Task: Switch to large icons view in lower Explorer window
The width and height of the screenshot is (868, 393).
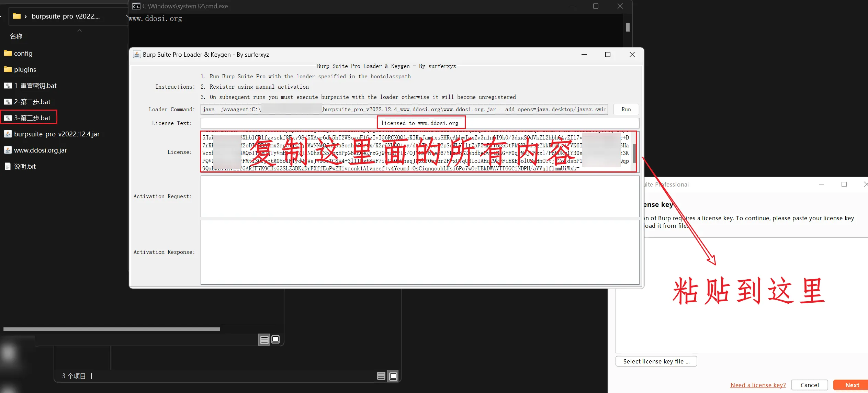Action: [x=393, y=376]
